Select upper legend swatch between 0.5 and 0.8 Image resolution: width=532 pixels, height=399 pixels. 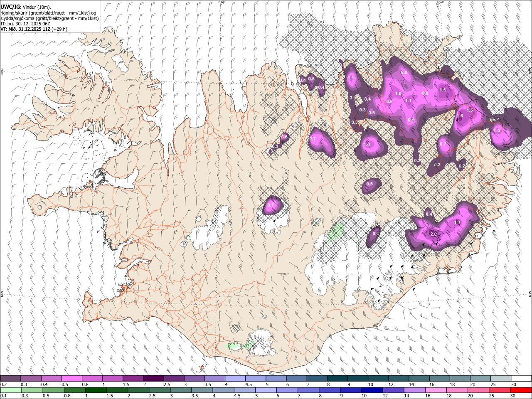tap(71, 379)
